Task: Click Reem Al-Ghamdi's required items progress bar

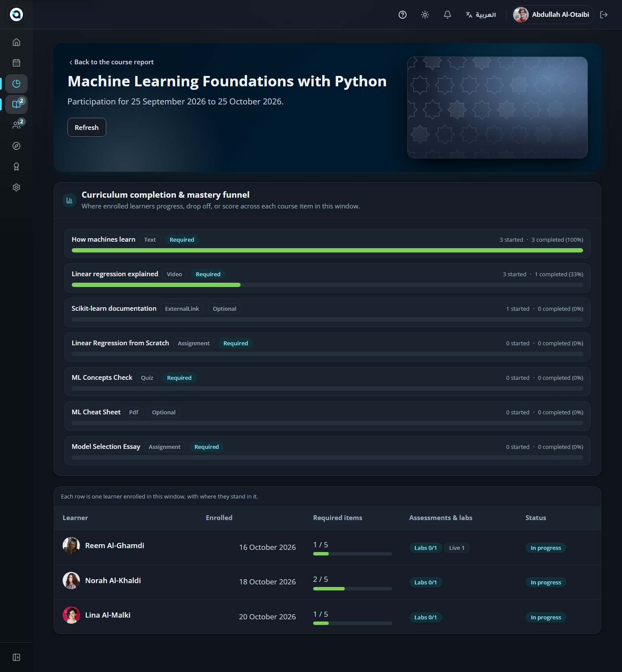Action: pos(352,554)
